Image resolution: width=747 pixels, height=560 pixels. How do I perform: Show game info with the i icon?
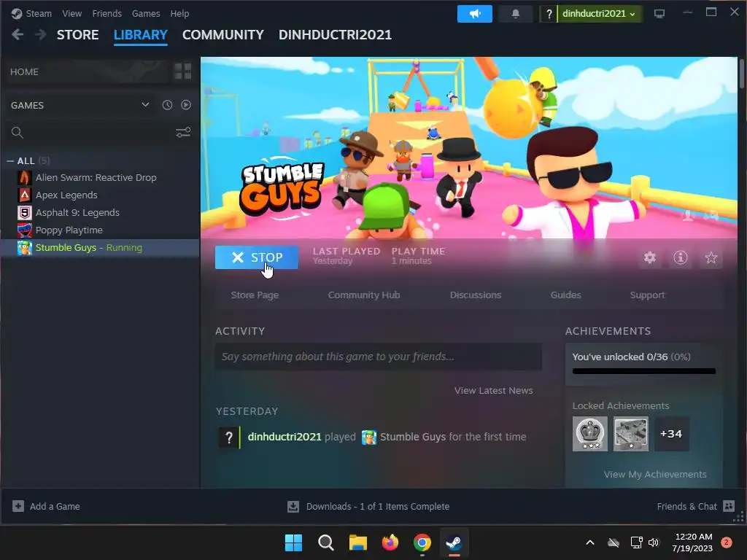point(681,257)
